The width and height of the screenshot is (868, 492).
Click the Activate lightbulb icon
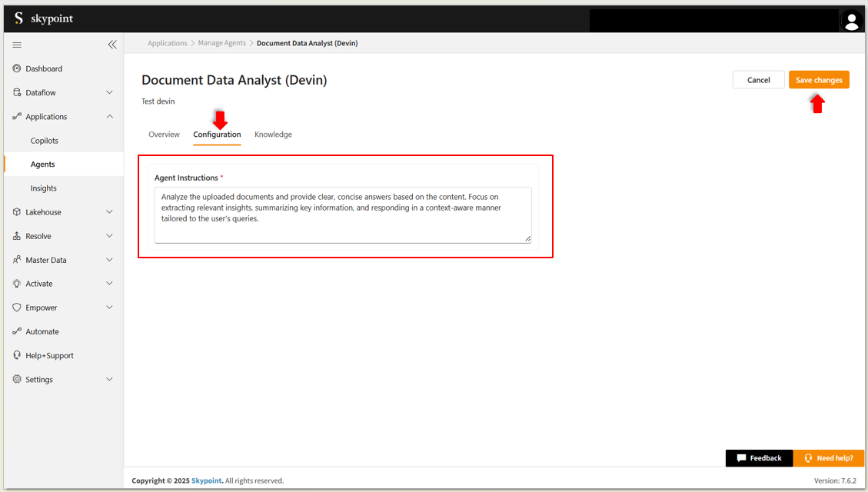coord(17,284)
